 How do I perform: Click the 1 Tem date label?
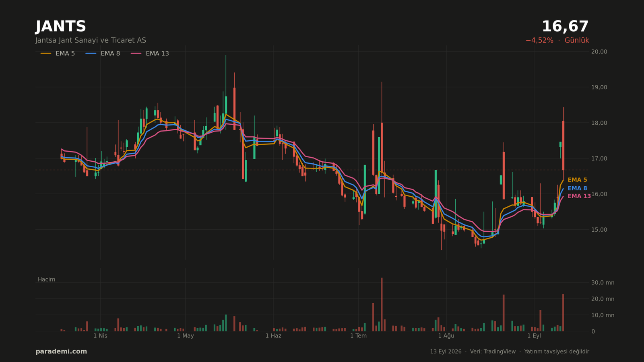(358, 336)
